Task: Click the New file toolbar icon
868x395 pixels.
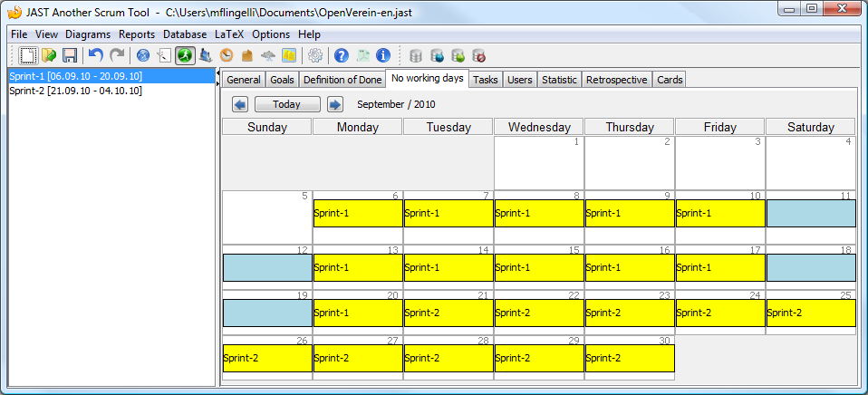Action: coord(29,55)
